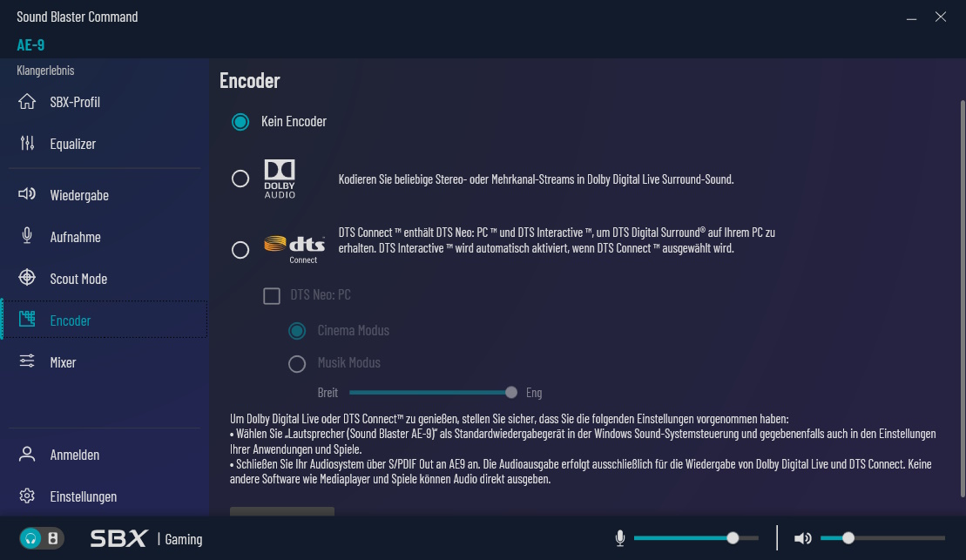Mute audio via the speaker icon

coord(802,537)
